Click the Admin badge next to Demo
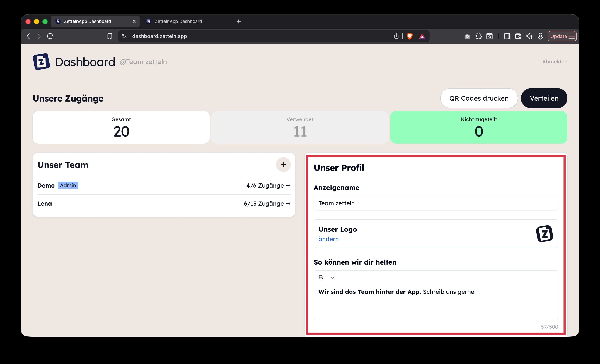Screen dimensions: 600x364 click(68, 185)
